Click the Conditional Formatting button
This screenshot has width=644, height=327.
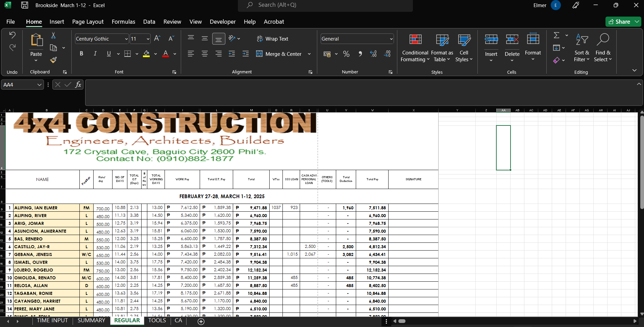pyautogui.click(x=415, y=48)
